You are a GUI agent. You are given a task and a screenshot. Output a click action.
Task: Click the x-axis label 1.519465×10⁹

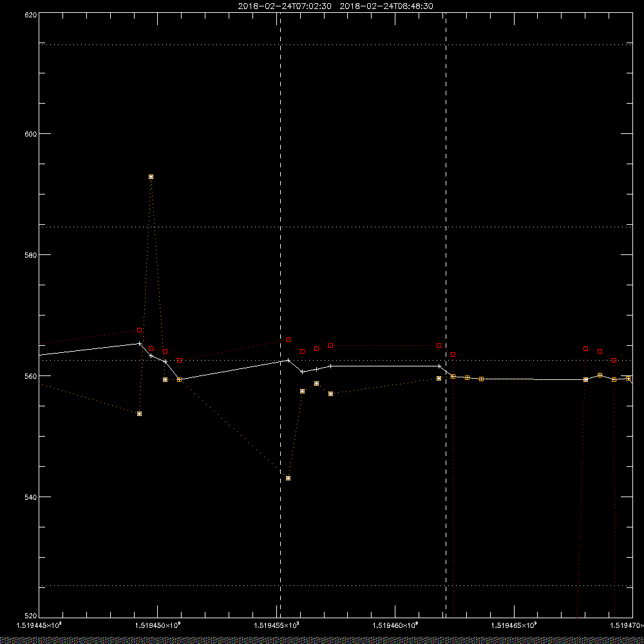pyautogui.click(x=514, y=625)
